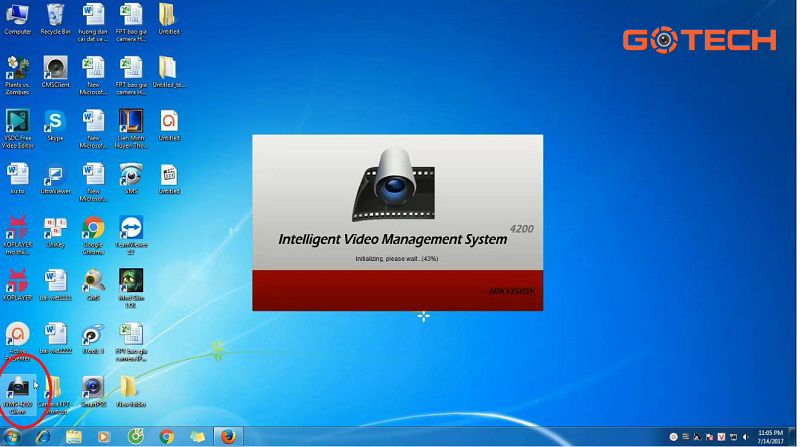Click the Intelligent Video Management System splash

[397, 222]
